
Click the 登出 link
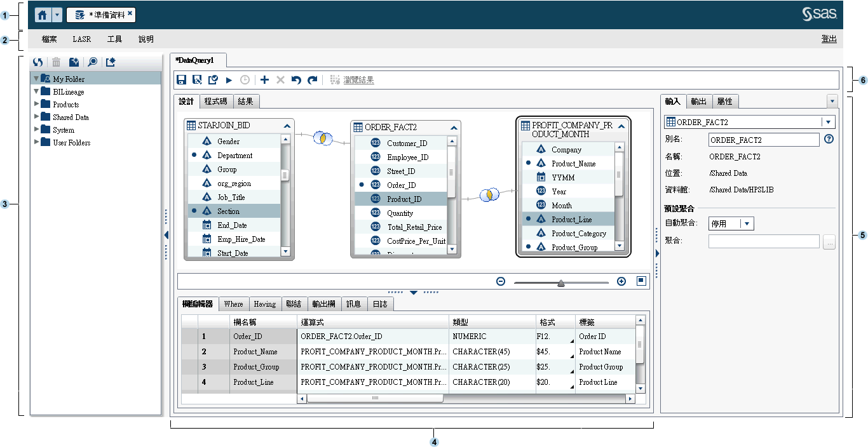coord(829,39)
